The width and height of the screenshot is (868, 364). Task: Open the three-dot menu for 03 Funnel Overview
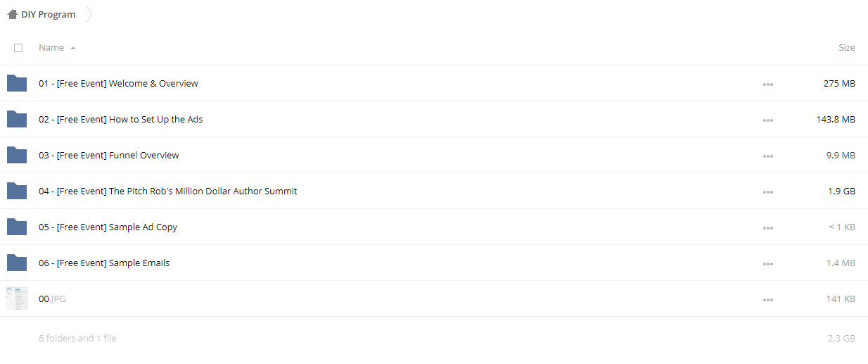pyautogui.click(x=767, y=156)
